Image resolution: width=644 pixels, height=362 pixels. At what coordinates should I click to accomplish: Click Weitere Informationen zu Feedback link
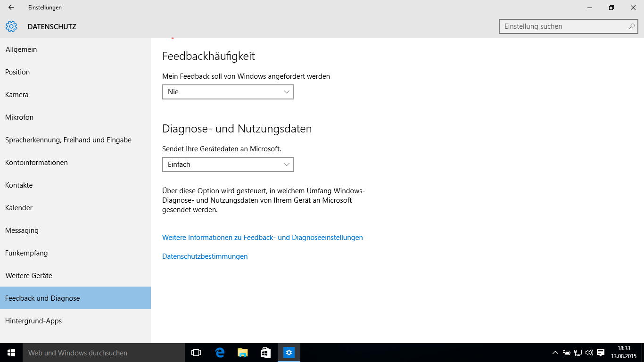pos(262,238)
